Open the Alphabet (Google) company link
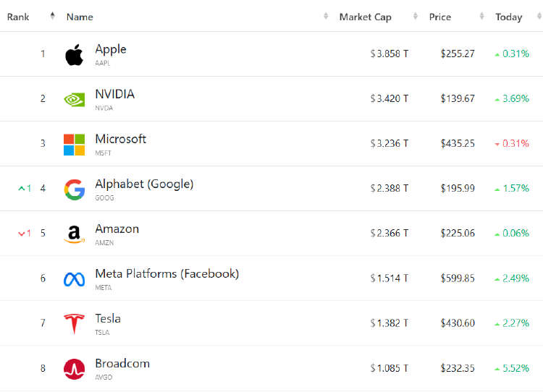The height and width of the screenshot is (392, 543). pos(144,184)
